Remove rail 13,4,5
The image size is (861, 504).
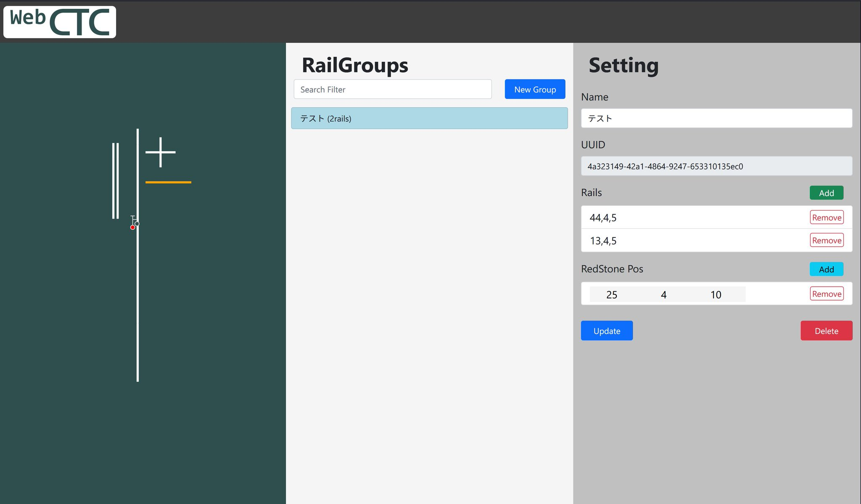click(x=826, y=240)
